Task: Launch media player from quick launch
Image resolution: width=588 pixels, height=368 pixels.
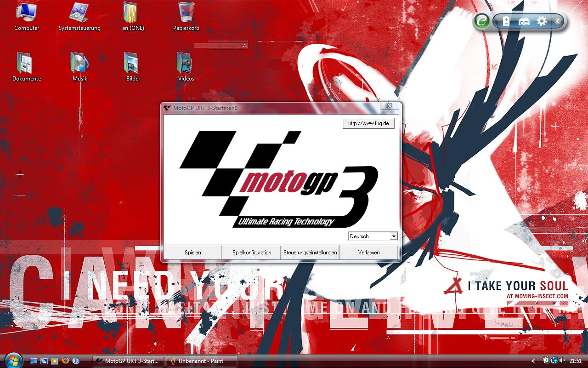Action: 55,361
